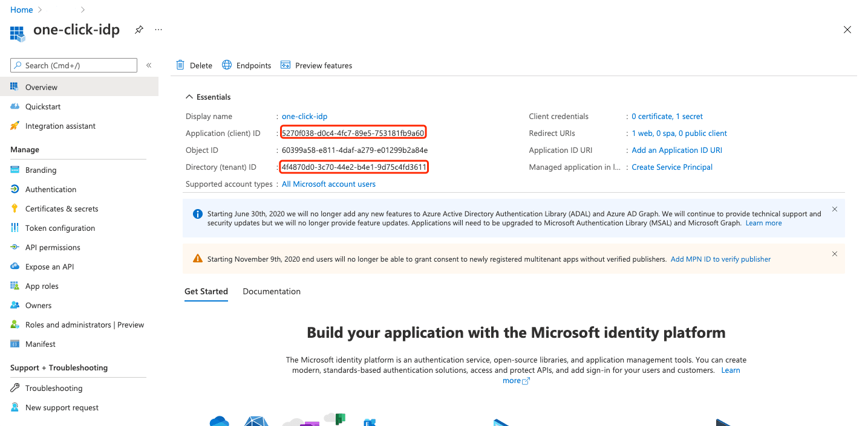This screenshot has width=868, height=426.
Task: Click the Endpoints globe icon
Action: (227, 65)
